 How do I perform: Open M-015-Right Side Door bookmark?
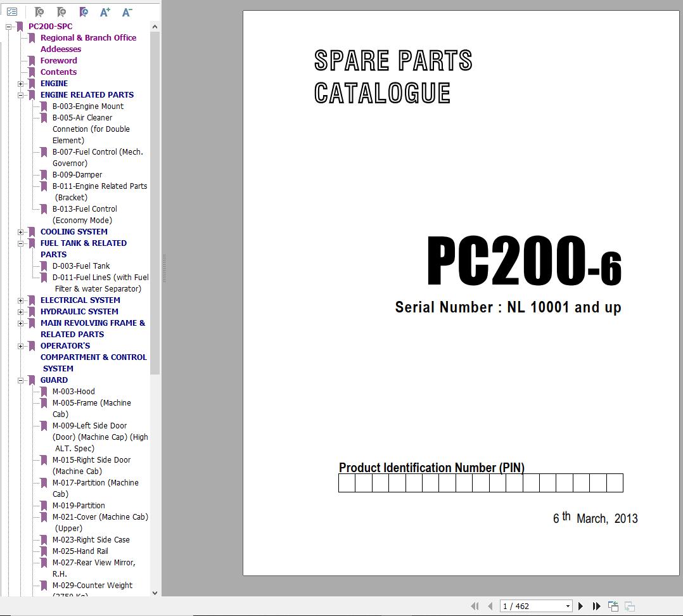[91, 465]
